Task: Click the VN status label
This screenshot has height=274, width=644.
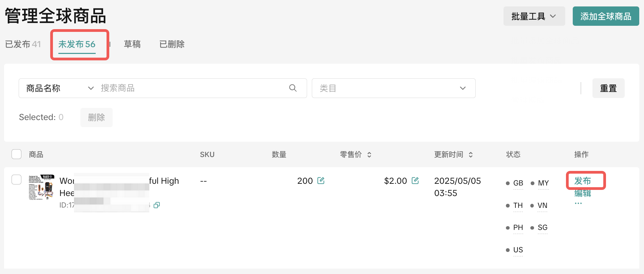Action: (543, 206)
